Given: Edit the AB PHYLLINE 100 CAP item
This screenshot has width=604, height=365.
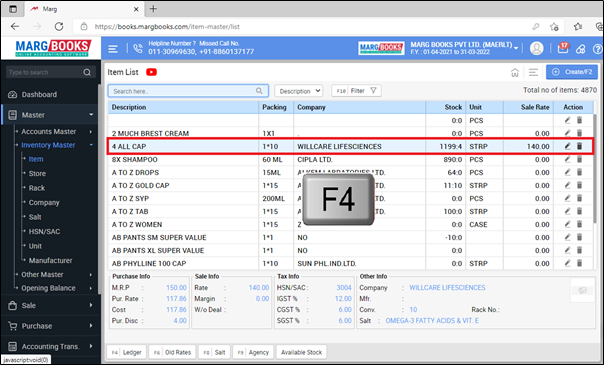Looking at the screenshot, I should tap(567, 263).
